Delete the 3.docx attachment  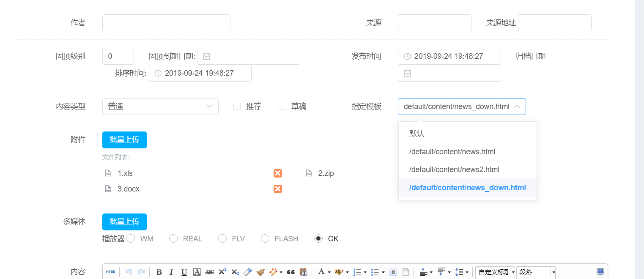coord(277,189)
